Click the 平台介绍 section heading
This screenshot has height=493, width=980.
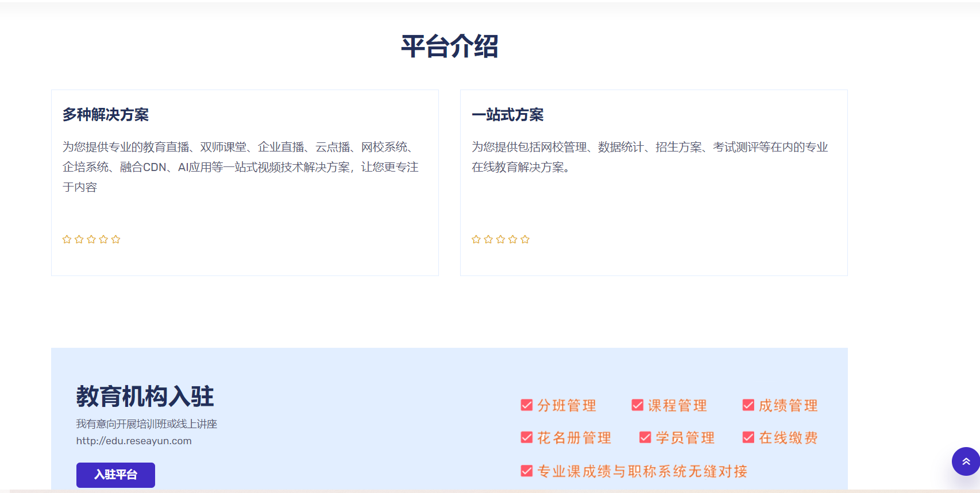[449, 46]
